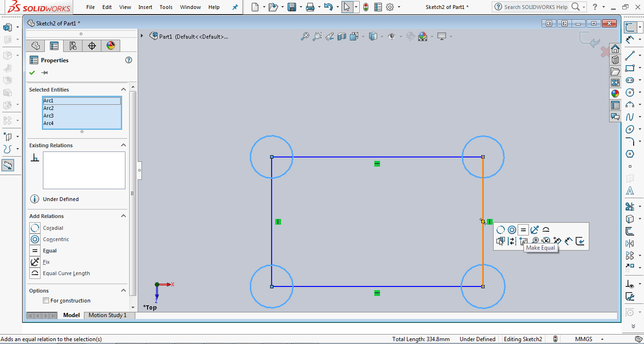Click the Apply Scene icon
This screenshot has width=644, height=344.
coord(422,36)
